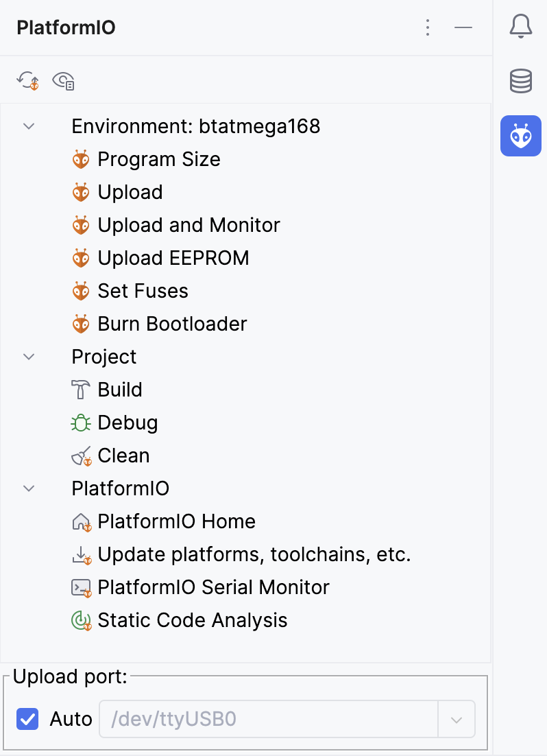
Task: Open PlatformIO Home
Action: (176, 521)
